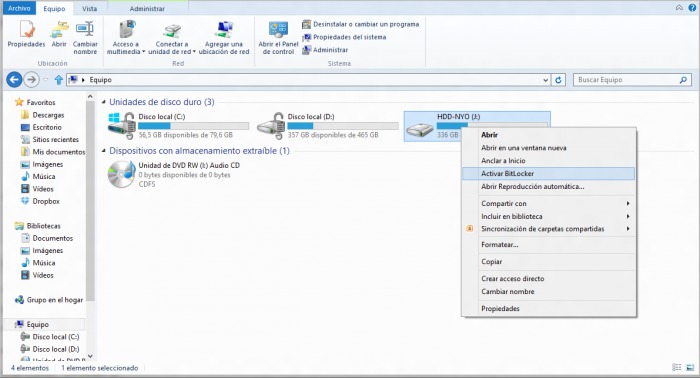Open the Archivo tab
700x378 pixels.
19,8
